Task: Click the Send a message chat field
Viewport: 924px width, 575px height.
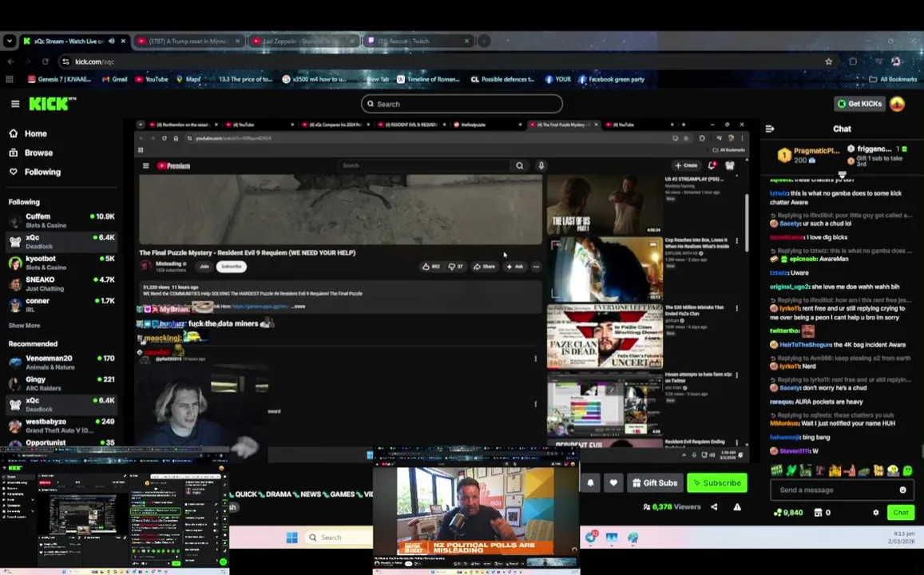Action: [835, 490]
